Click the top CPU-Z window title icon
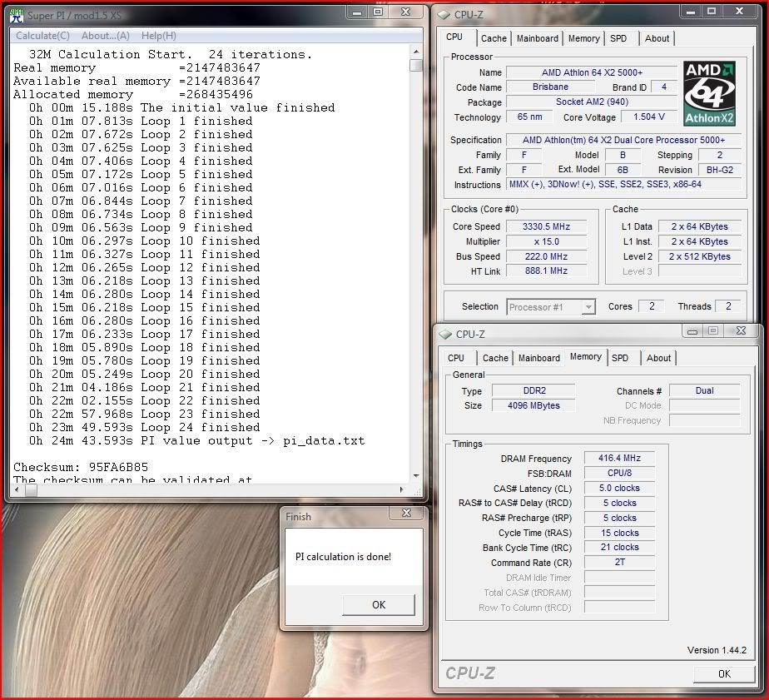This screenshot has height=700, width=769. pos(443,14)
